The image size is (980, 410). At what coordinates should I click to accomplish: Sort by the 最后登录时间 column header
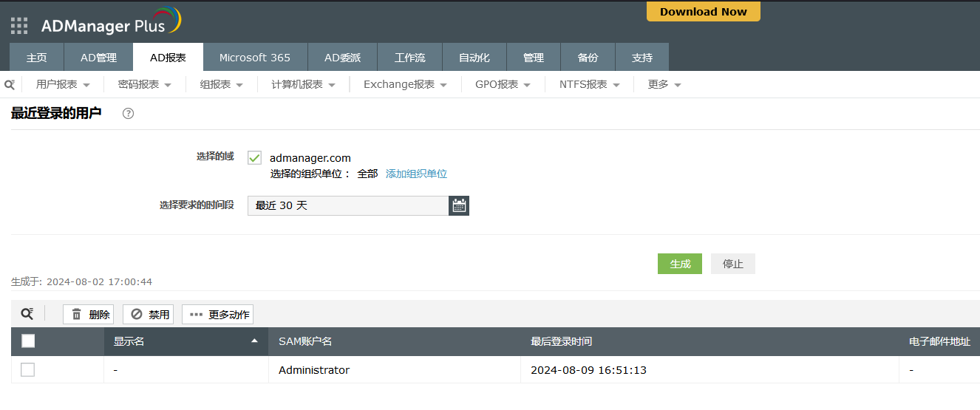pos(561,341)
